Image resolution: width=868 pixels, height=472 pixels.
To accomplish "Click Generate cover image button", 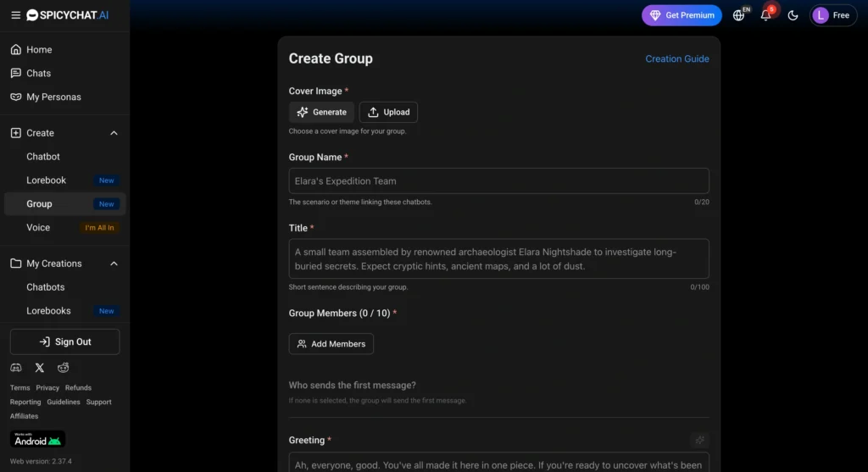I will pos(321,113).
